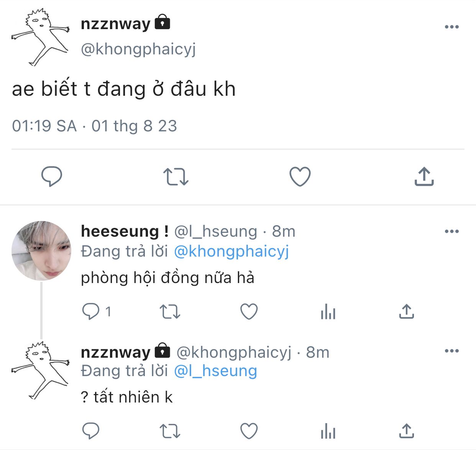View analytics for '? tất nhiên k' reply

tap(328, 431)
